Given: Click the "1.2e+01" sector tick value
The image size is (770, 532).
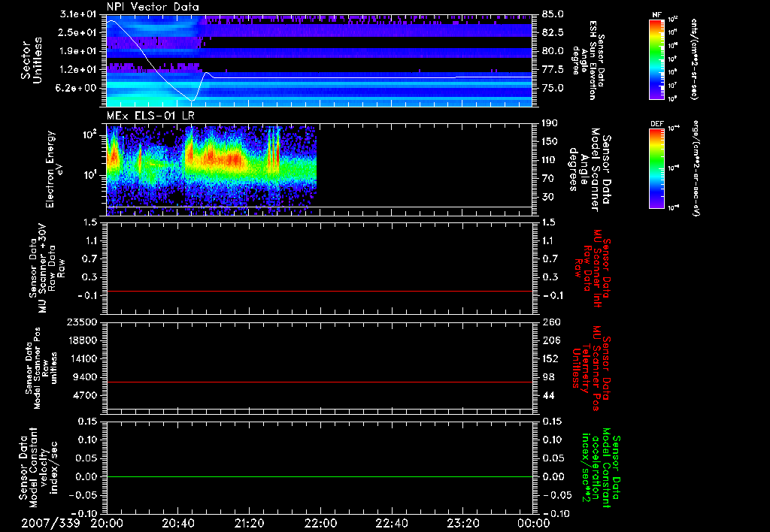Looking at the screenshot, I should click(x=78, y=70).
